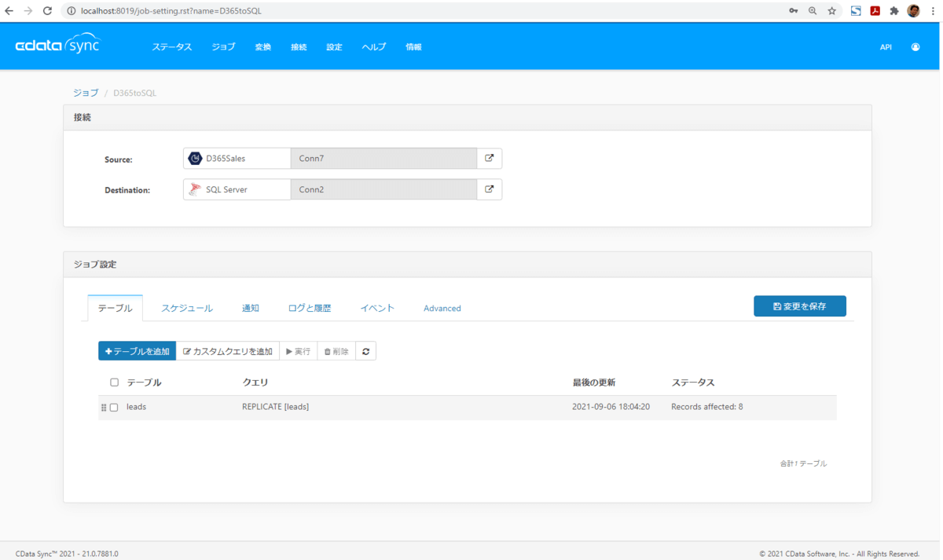Switch to the スケジュール tab

187,308
